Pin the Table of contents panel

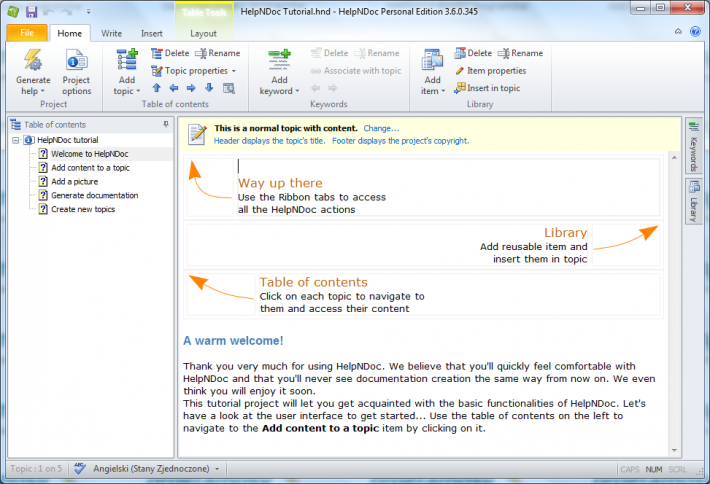pyautogui.click(x=166, y=124)
